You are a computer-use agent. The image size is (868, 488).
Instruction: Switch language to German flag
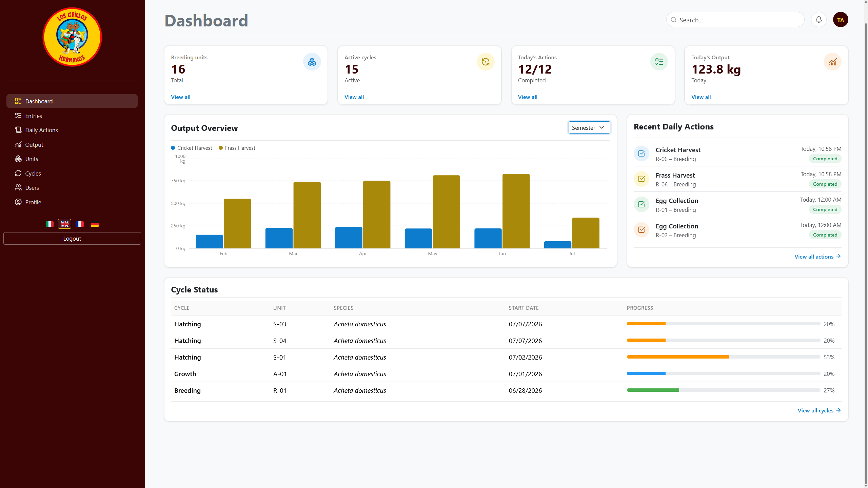[x=95, y=224]
